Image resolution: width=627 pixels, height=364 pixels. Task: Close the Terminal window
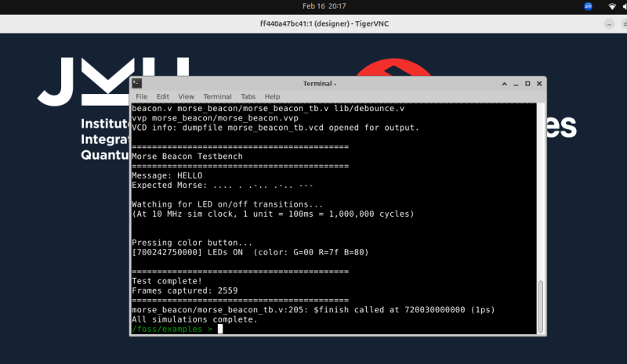(538, 83)
